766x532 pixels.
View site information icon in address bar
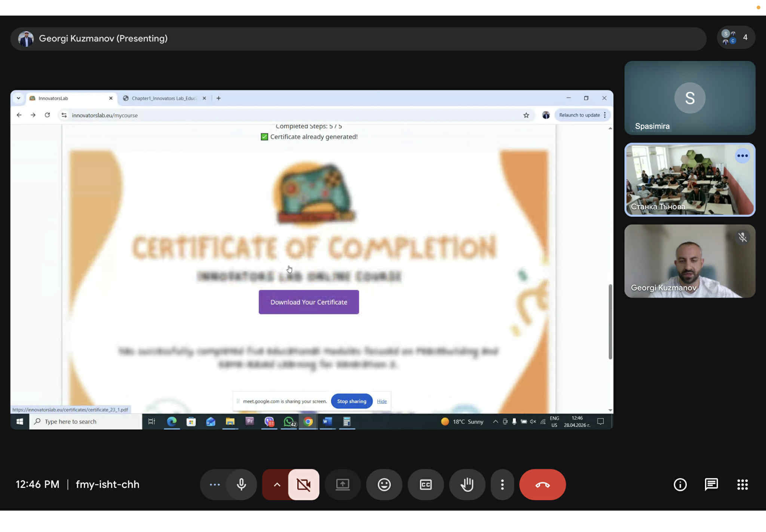(x=64, y=115)
